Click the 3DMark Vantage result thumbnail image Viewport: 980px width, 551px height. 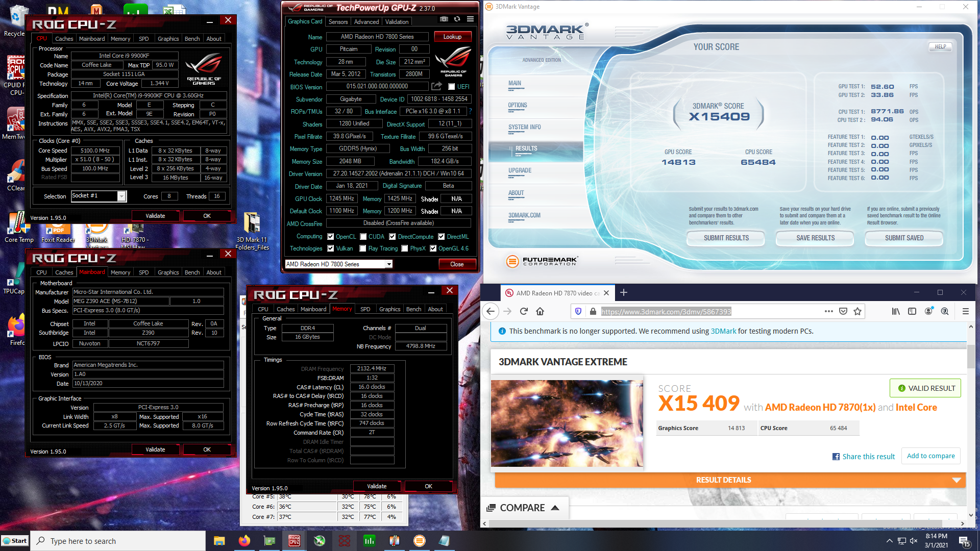567,423
